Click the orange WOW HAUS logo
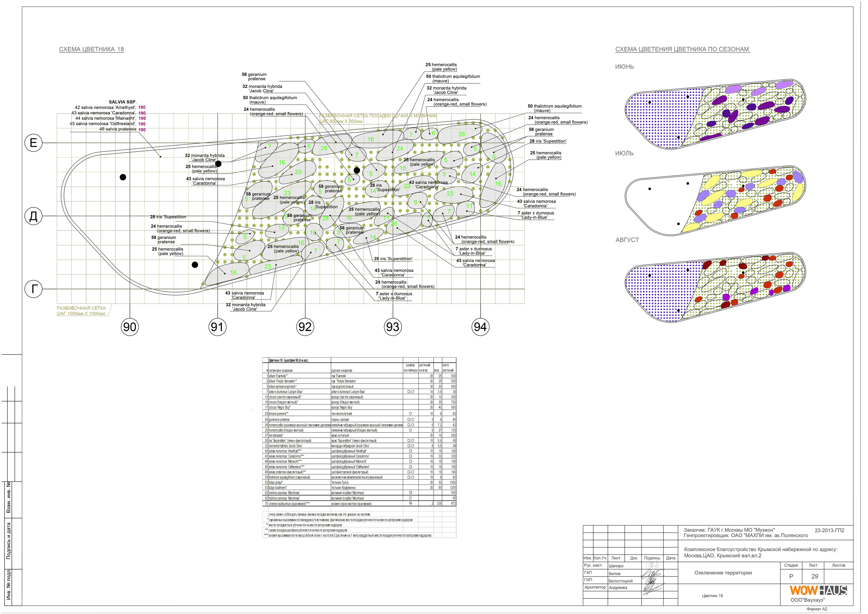This screenshot has width=868, height=614. click(803, 591)
